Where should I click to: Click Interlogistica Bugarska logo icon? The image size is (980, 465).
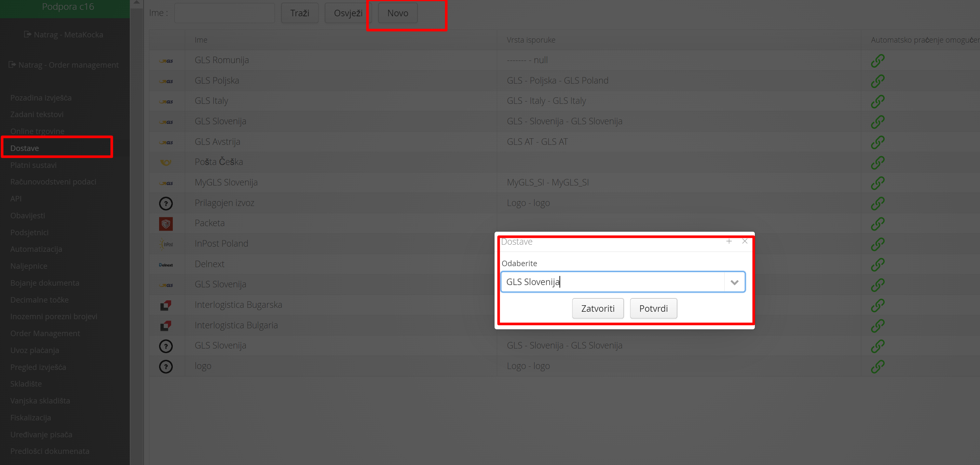click(166, 305)
